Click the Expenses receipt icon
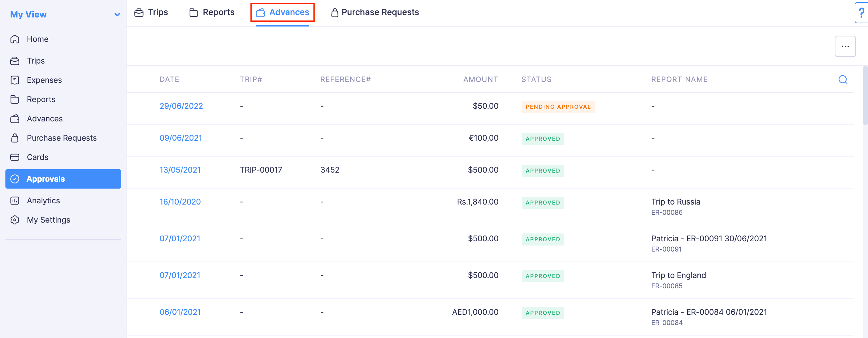Image resolution: width=868 pixels, height=338 pixels. [x=15, y=80]
